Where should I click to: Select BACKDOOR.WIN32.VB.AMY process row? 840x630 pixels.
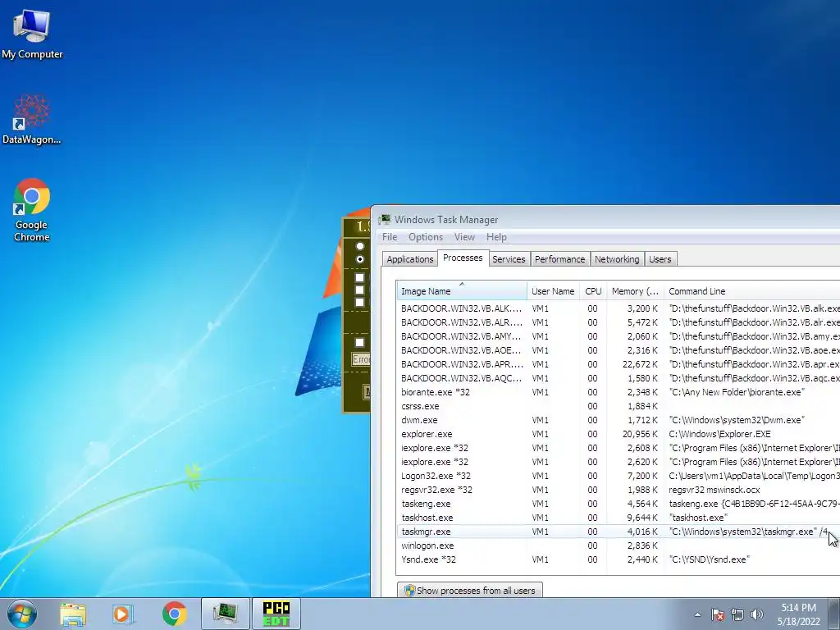(x=619, y=336)
